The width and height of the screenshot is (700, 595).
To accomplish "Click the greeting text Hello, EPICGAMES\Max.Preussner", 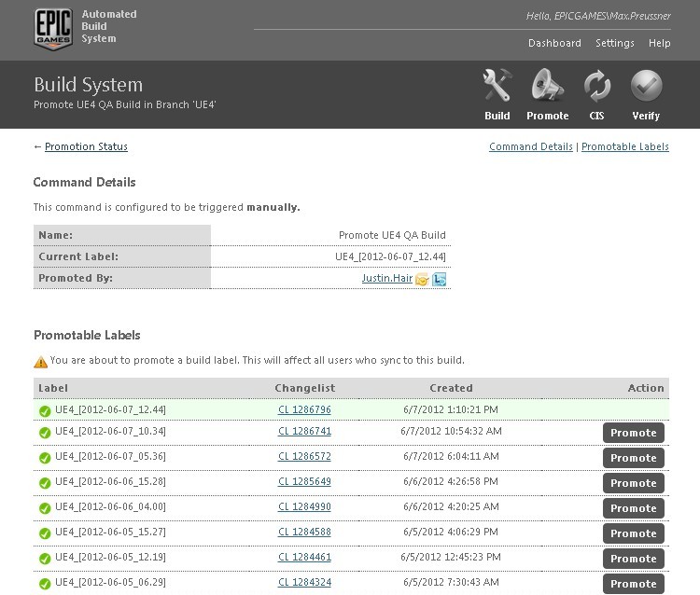I will (x=598, y=16).
